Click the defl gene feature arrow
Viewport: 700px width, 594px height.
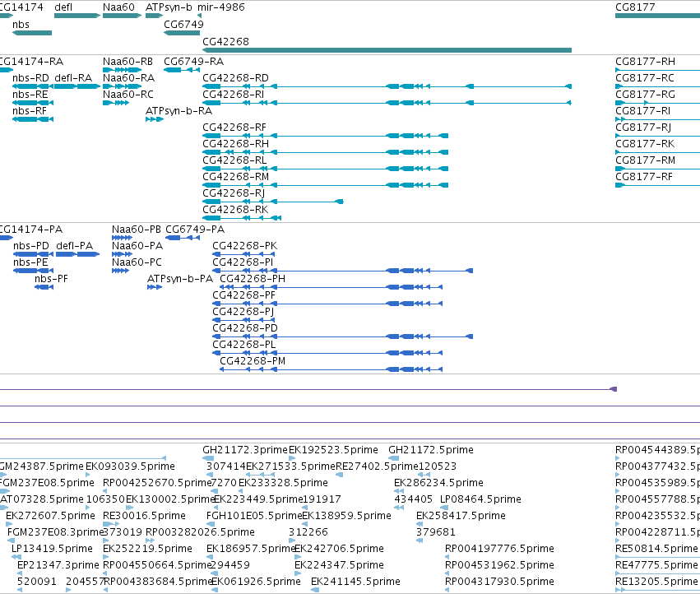(77, 16)
